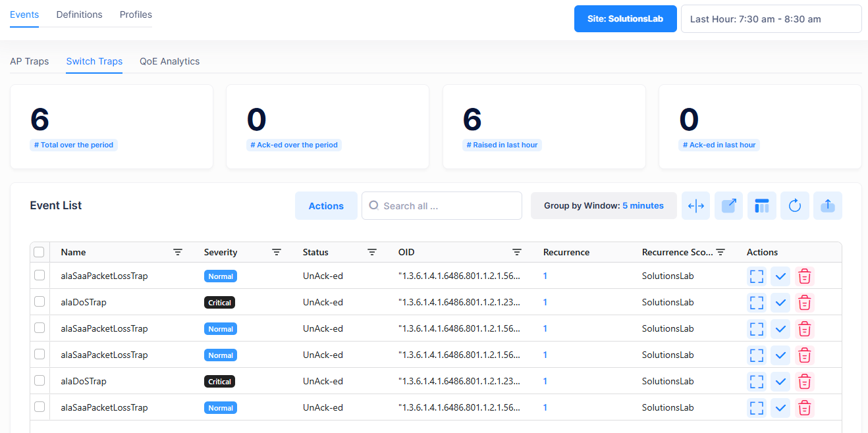The height and width of the screenshot is (433, 868).
Task: Check the first alaDoSTrap row checkbox
Action: click(40, 302)
